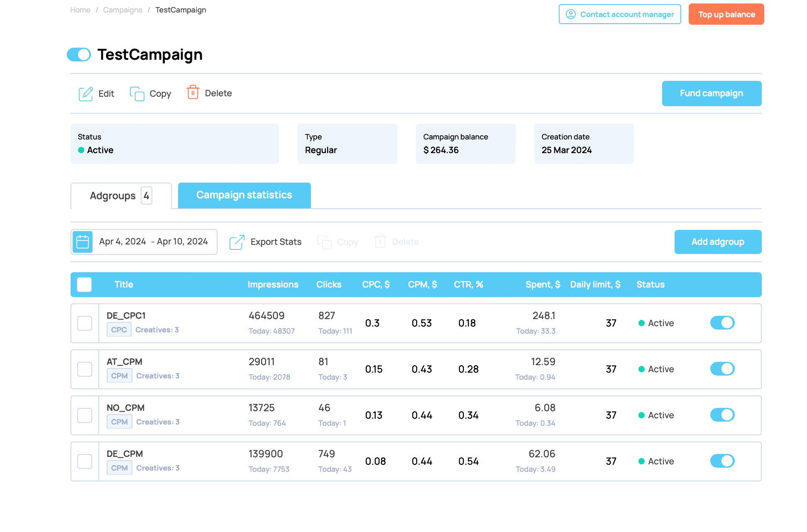Toggle the TestCampaign on/off switch
The height and width of the screenshot is (532, 807).
coord(79,55)
